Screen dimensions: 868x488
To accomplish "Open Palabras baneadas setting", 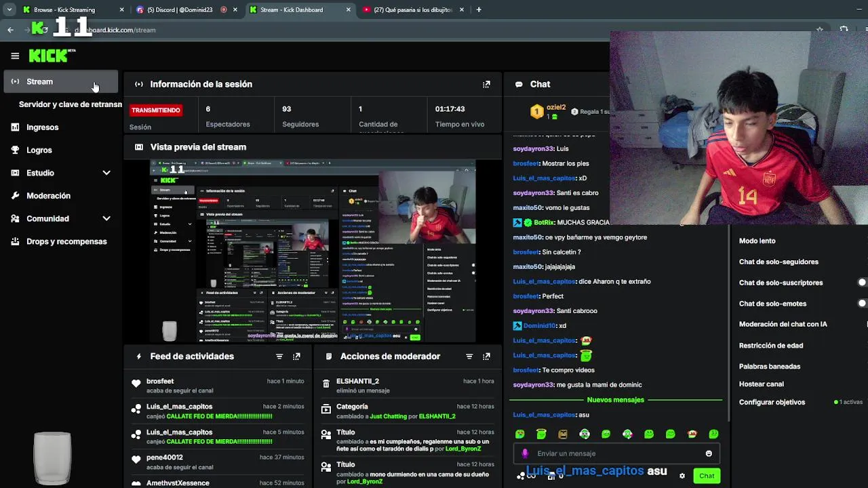I will point(770,367).
